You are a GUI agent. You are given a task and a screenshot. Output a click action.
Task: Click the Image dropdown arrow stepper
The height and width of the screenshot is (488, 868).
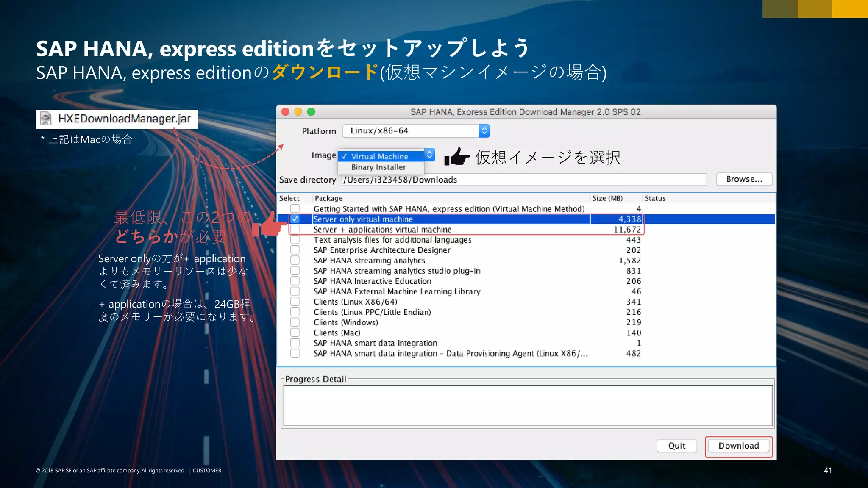[x=430, y=155]
